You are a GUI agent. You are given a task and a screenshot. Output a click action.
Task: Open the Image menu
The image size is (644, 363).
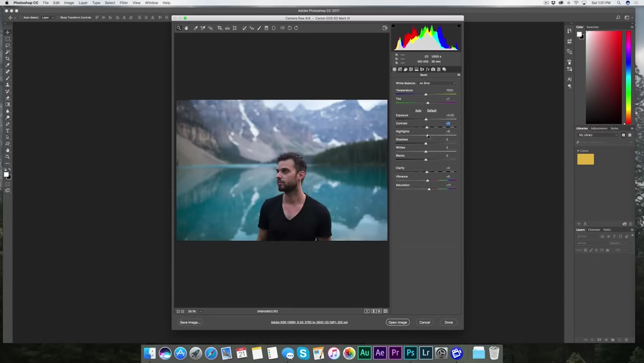coord(69,3)
